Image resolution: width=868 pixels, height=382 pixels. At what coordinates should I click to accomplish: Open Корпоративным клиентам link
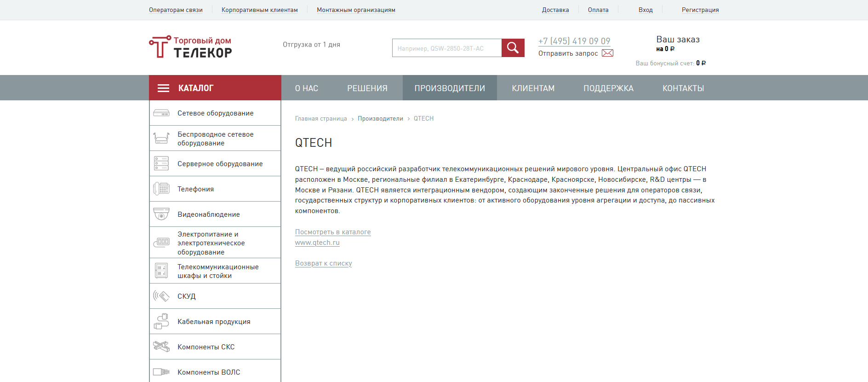pyautogui.click(x=260, y=10)
